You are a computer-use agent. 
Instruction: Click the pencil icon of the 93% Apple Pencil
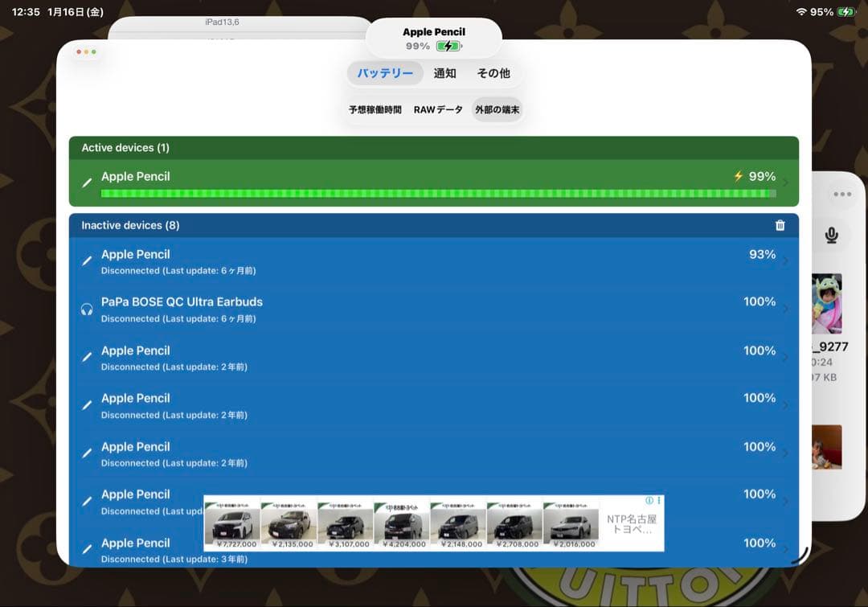(x=88, y=261)
